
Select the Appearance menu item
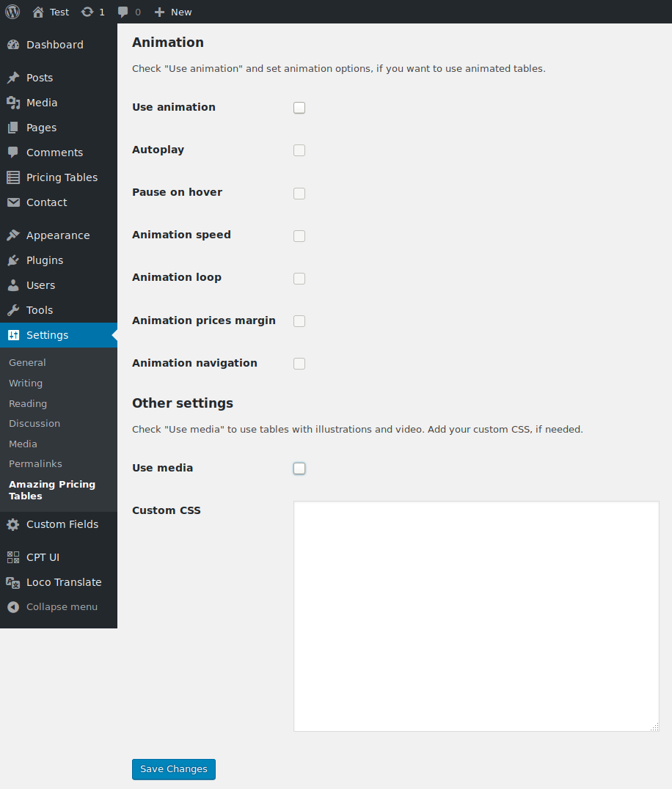point(59,235)
